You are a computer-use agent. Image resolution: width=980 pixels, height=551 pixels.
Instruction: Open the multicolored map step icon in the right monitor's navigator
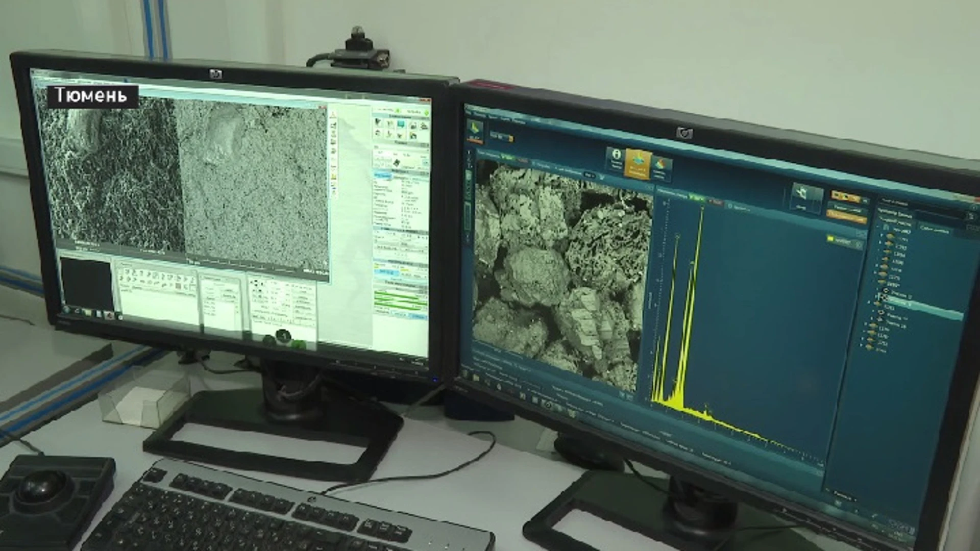661,168
